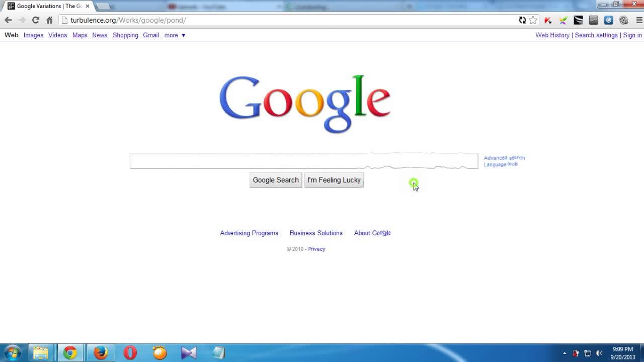Open the gray graph extension icon

coord(593,20)
